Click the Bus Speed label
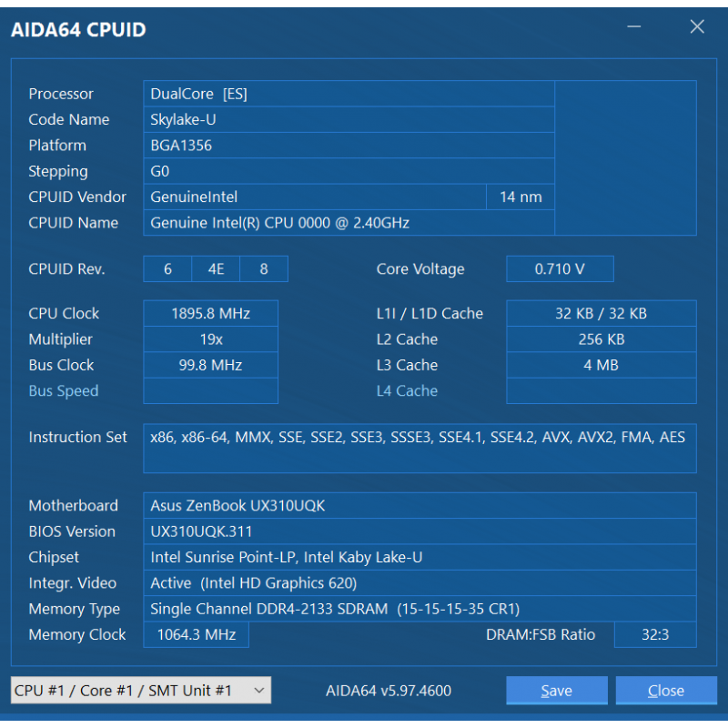Image resolution: width=728 pixels, height=728 pixels. (x=64, y=391)
